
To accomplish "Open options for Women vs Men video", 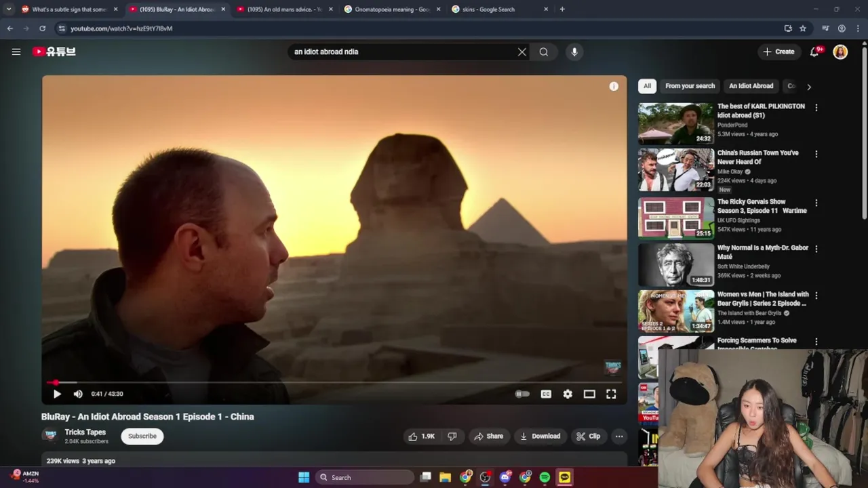I will [x=816, y=296].
